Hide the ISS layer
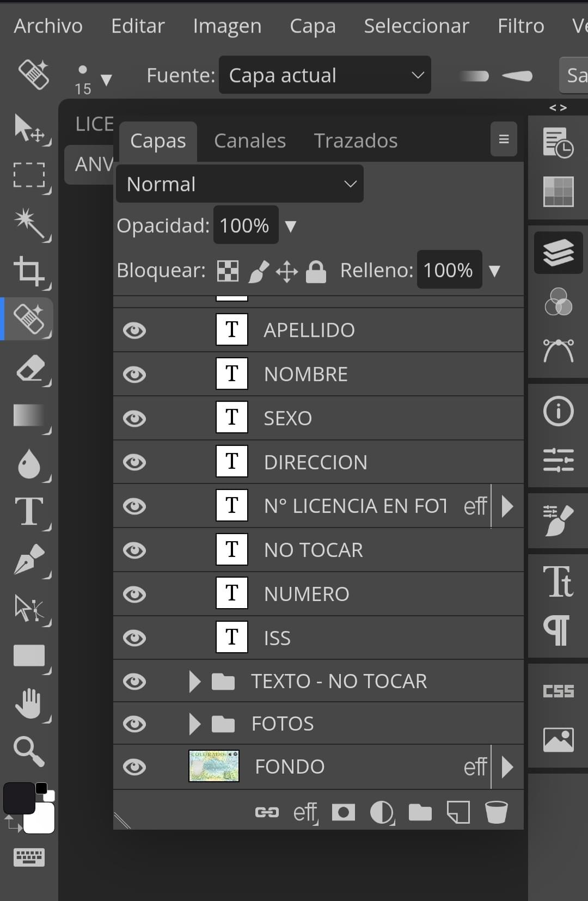 click(134, 638)
